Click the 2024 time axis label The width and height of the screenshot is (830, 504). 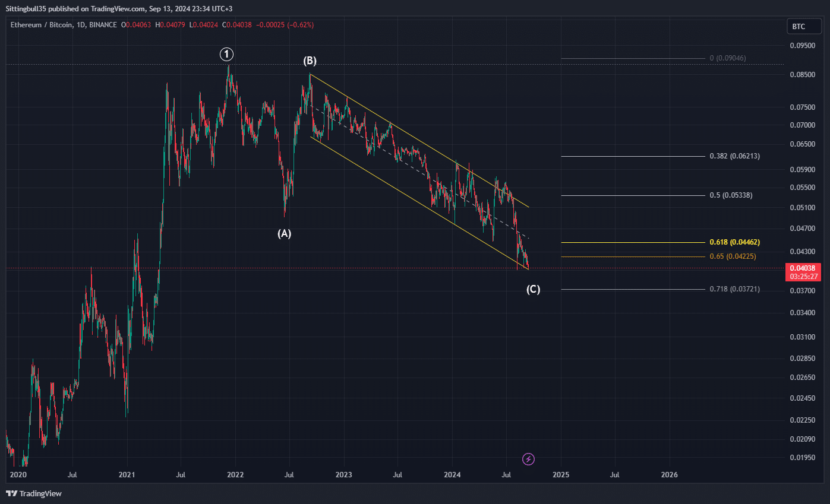point(452,475)
